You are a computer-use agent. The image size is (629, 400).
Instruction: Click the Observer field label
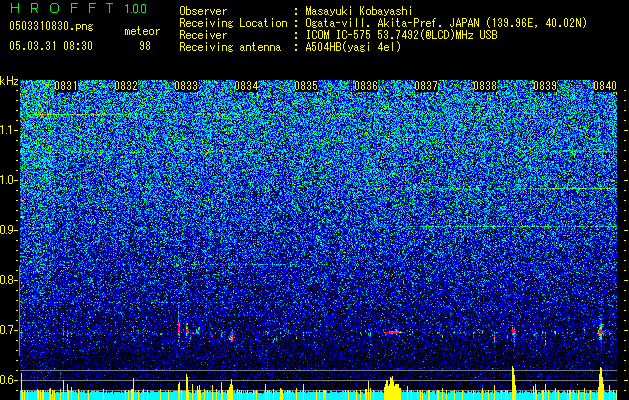tap(203, 11)
